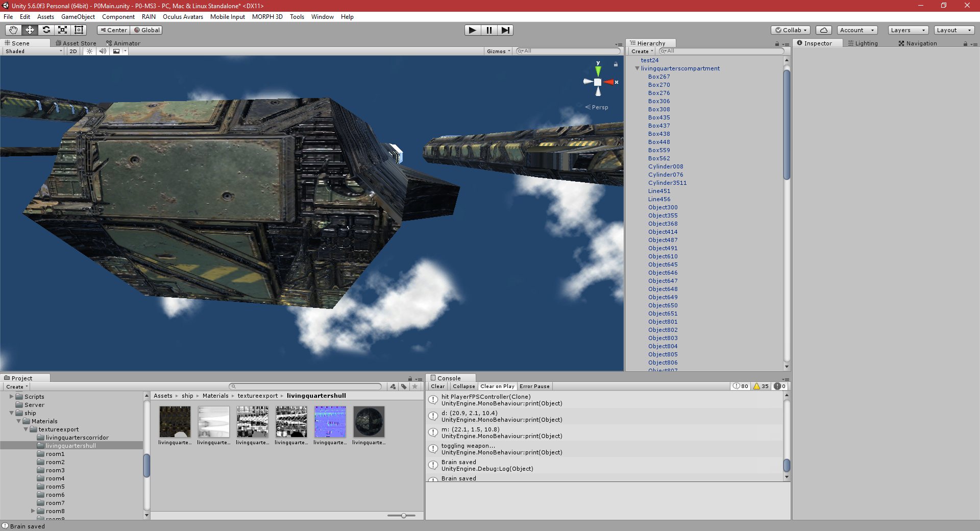Collapse the livingquarterscompartment hierarchy entry
Viewport: 980px width, 531px height.
tap(636, 68)
